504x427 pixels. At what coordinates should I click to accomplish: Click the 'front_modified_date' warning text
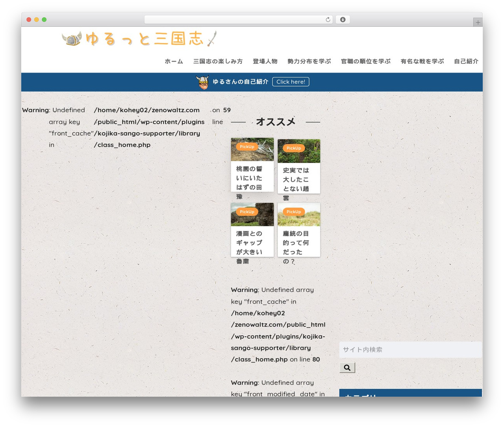point(278,388)
